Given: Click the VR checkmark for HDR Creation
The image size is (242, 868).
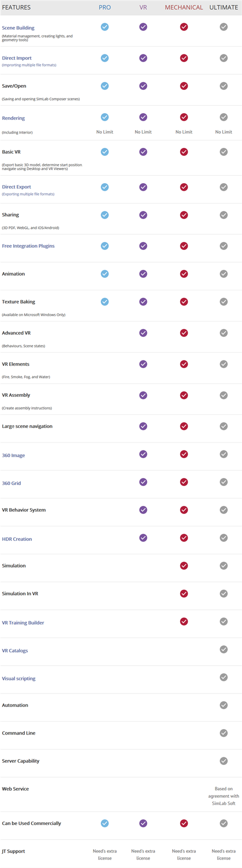Looking at the screenshot, I should tap(143, 538).
